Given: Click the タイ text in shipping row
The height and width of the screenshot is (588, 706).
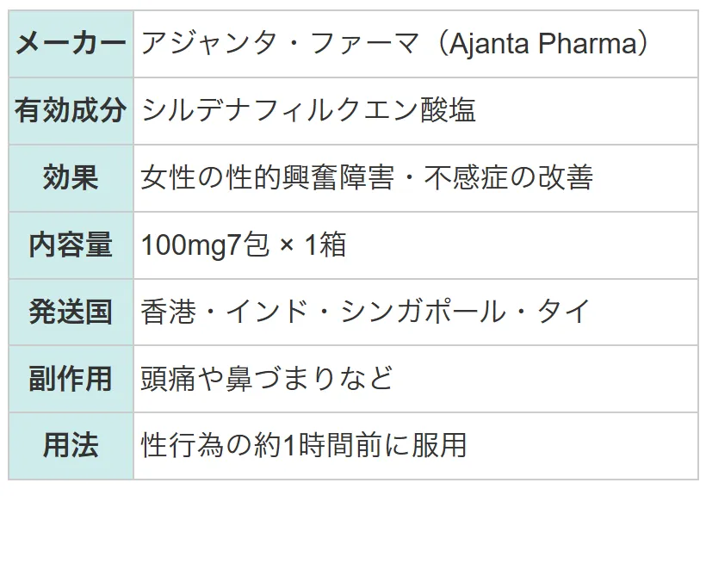Looking at the screenshot, I should pos(564,312).
